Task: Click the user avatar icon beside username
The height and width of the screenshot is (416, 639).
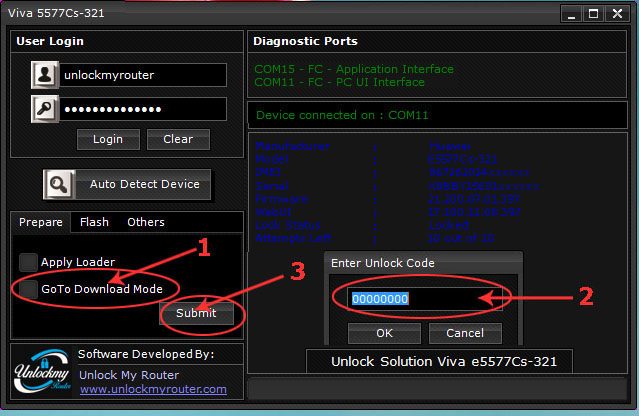Action: click(45, 75)
